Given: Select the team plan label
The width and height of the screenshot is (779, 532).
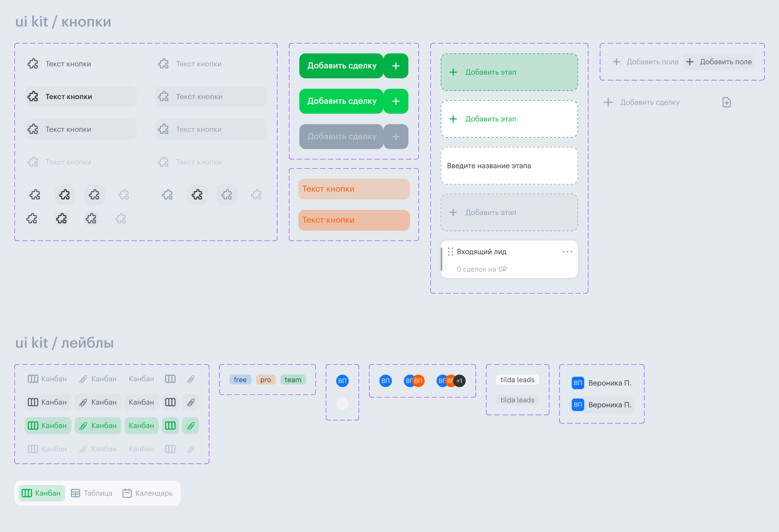Looking at the screenshot, I should 293,380.
